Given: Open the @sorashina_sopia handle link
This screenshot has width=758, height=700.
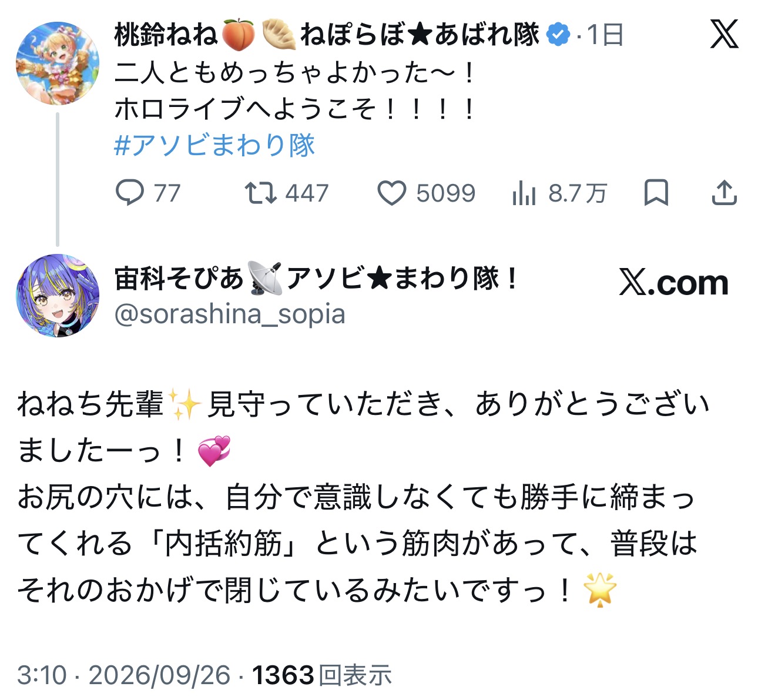Looking at the screenshot, I should [230, 314].
